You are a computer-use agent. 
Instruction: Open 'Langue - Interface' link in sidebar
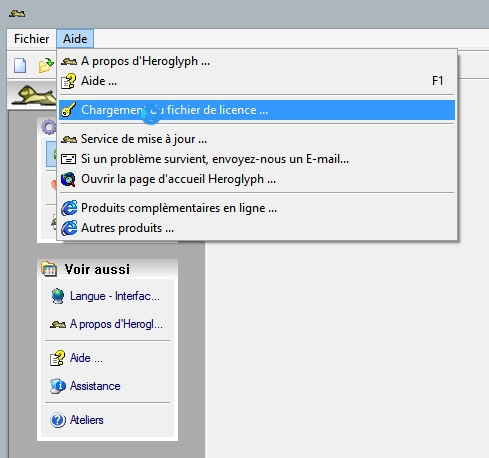114,296
